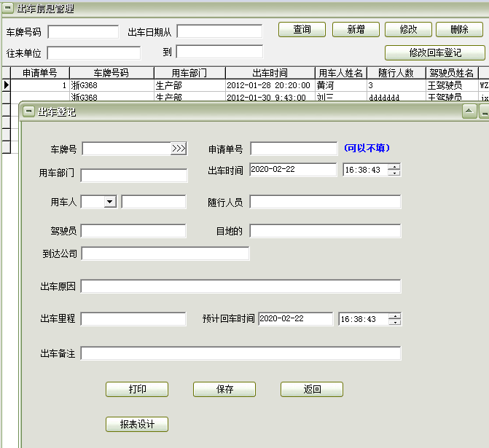Open the 用车人 dropdown arrow
Viewport: 489px width, 448px height.
pyautogui.click(x=109, y=201)
